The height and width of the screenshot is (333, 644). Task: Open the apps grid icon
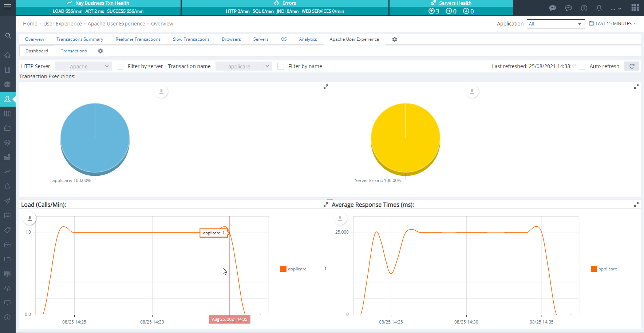[635, 8]
